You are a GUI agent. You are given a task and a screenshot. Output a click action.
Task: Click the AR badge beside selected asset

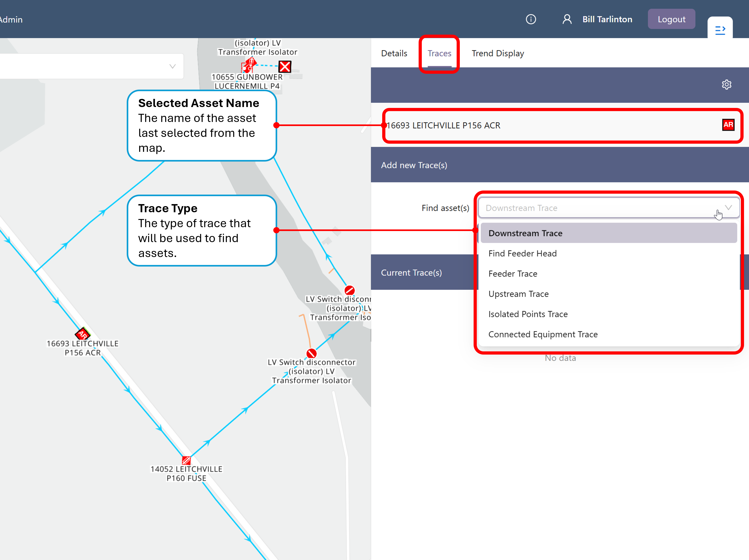pyautogui.click(x=728, y=125)
